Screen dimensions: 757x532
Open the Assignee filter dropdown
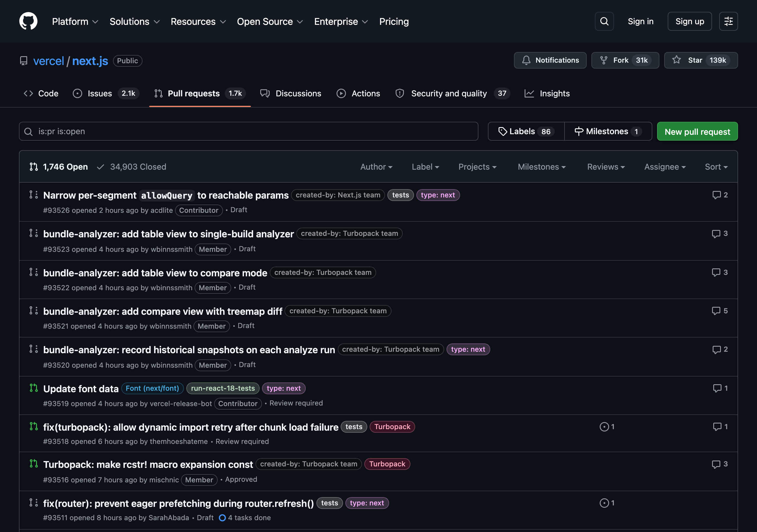point(665,167)
